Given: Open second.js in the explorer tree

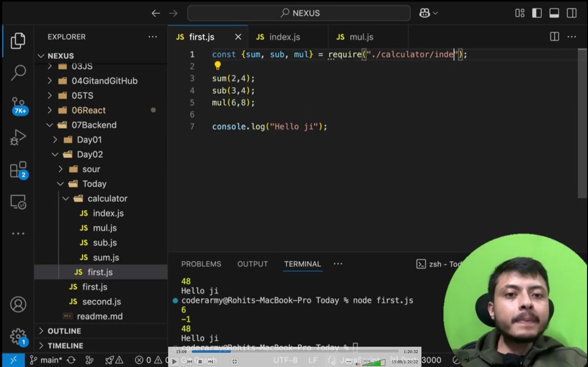Looking at the screenshot, I should pos(101,301).
